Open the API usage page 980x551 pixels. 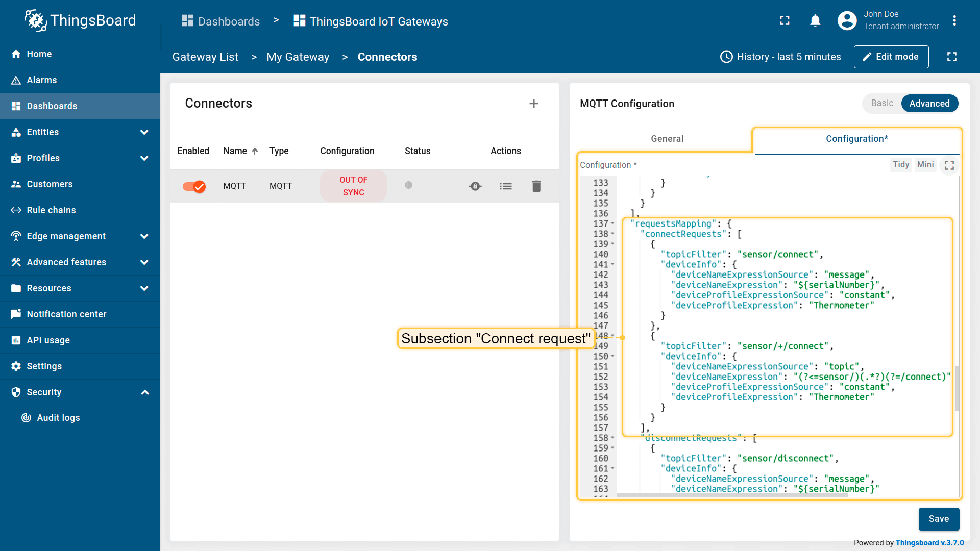tap(80, 340)
